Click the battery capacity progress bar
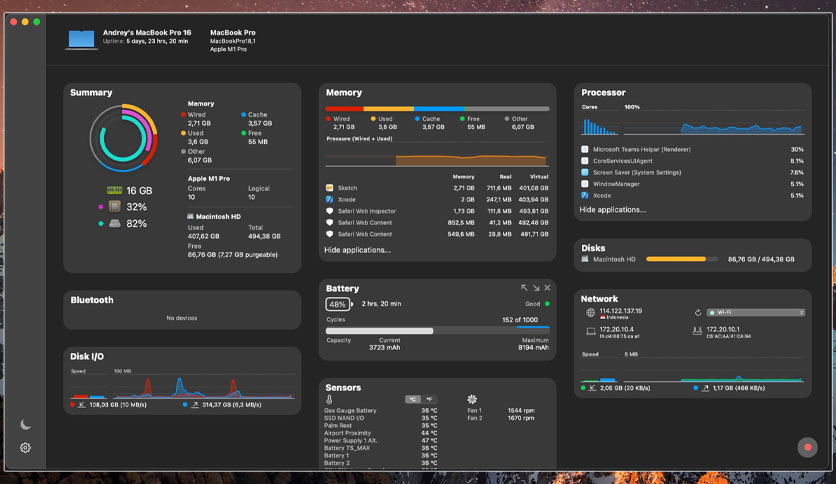836x484 pixels. (437, 330)
